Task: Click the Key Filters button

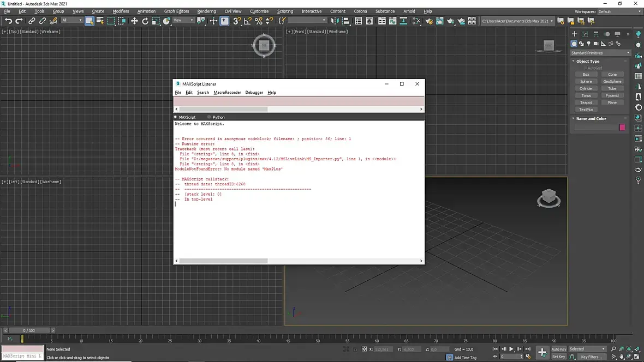Action: 591,357
